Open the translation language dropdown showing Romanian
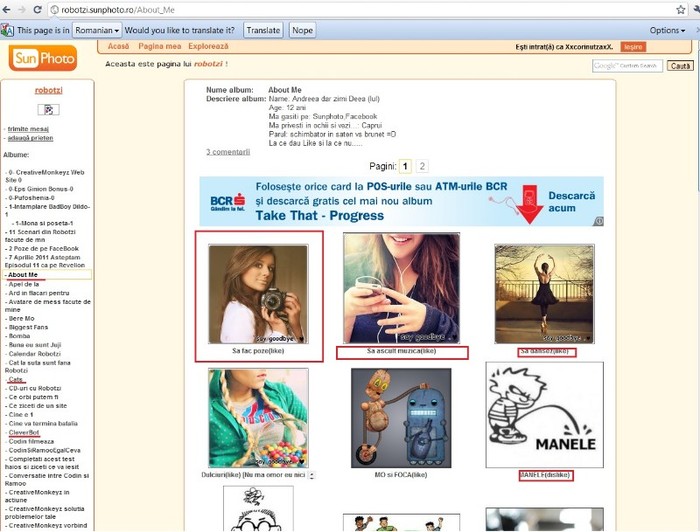 coord(97,30)
